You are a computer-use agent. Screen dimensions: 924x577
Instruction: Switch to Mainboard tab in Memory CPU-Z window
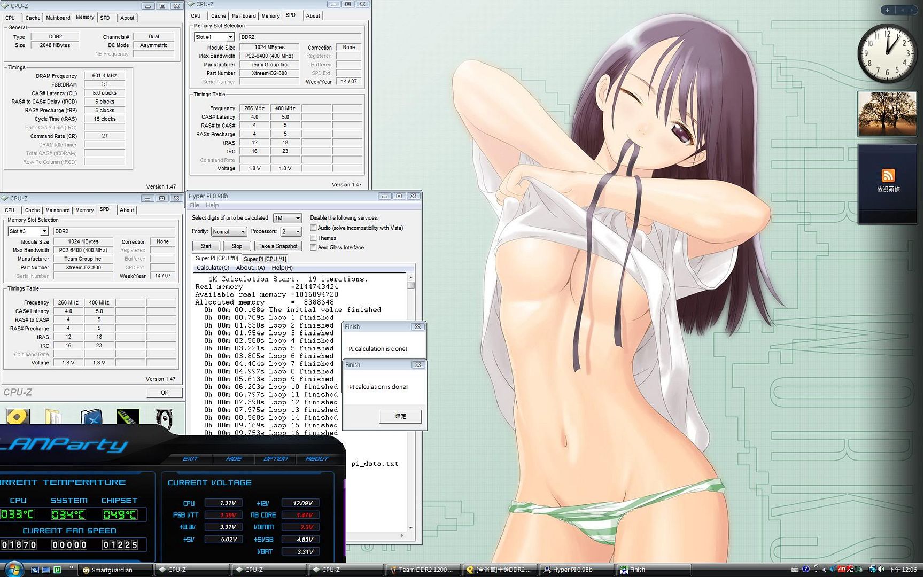(58, 18)
